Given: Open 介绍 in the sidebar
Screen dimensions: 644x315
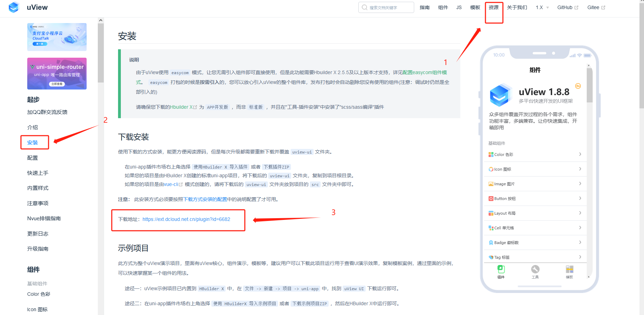Looking at the screenshot, I should (32, 128).
